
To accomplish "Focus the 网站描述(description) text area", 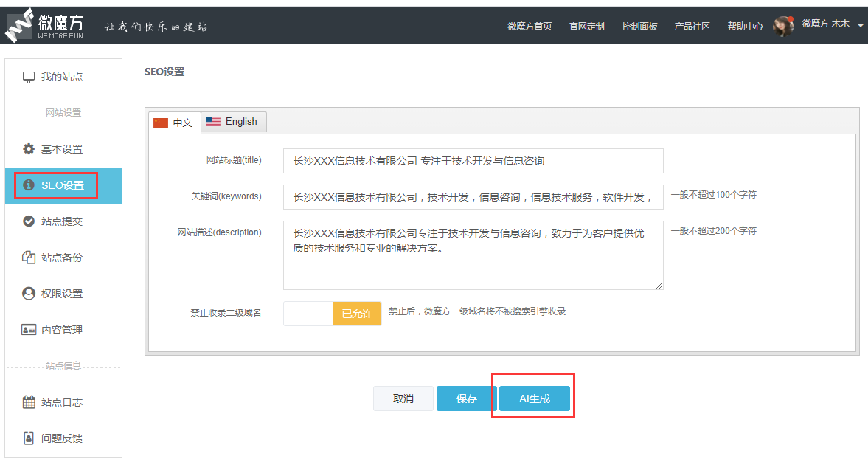I will tap(473, 255).
